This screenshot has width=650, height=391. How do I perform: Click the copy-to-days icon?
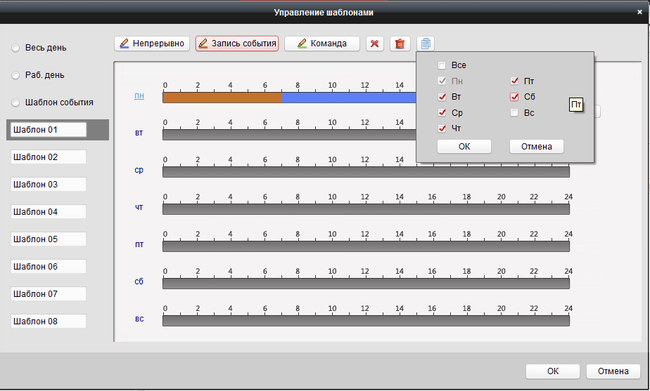point(425,44)
